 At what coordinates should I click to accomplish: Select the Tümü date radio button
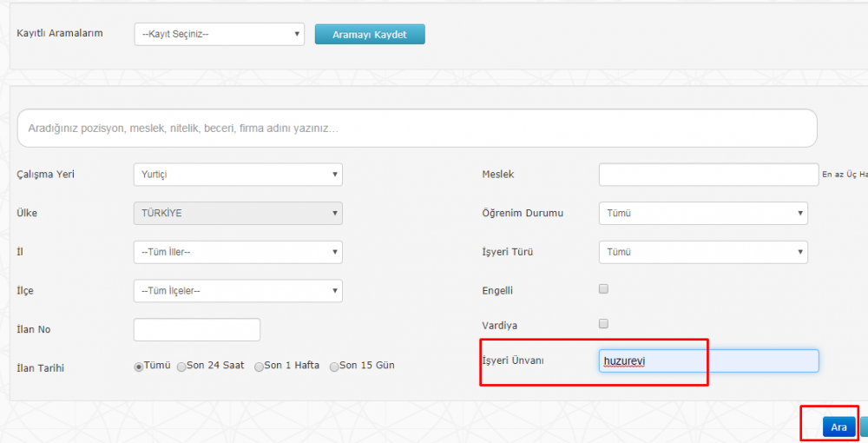click(139, 367)
